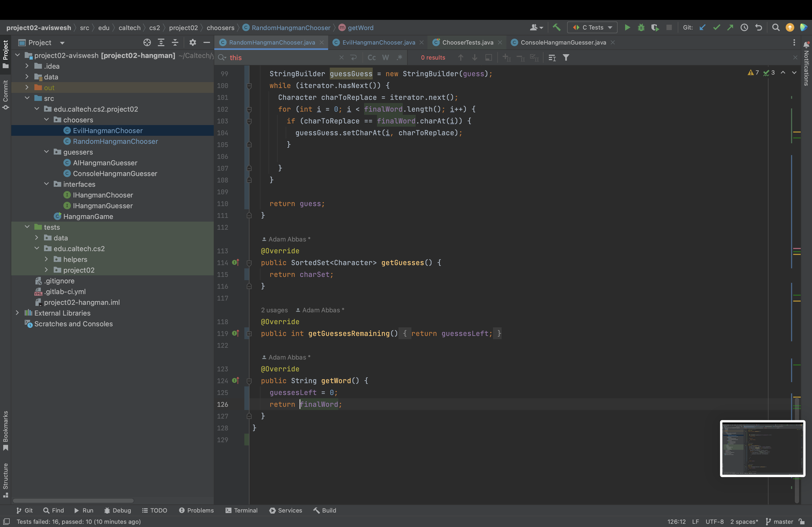Screen dimensions: 812x527
Task: Run the C Tests configuration
Action: 627,27
